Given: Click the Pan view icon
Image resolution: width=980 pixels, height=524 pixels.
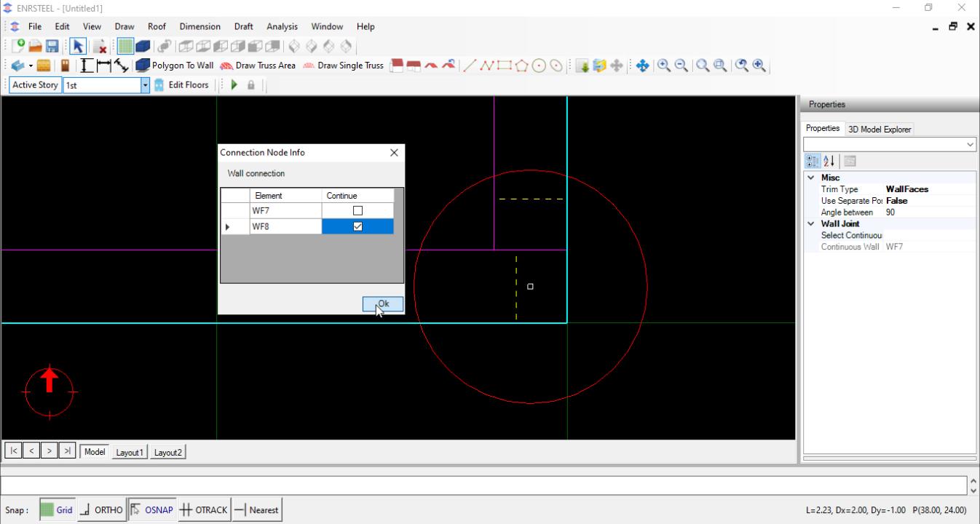Looking at the screenshot, I should point(642,65).
